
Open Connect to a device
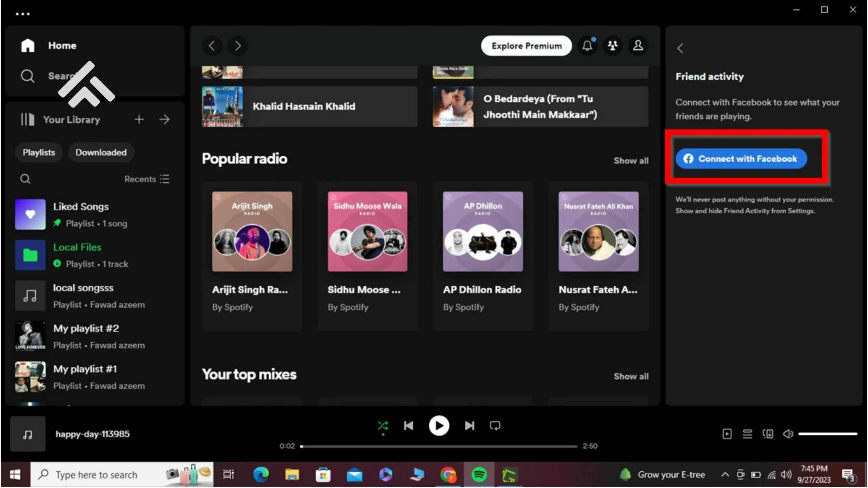pyautogui.click(x=768, y=434)
